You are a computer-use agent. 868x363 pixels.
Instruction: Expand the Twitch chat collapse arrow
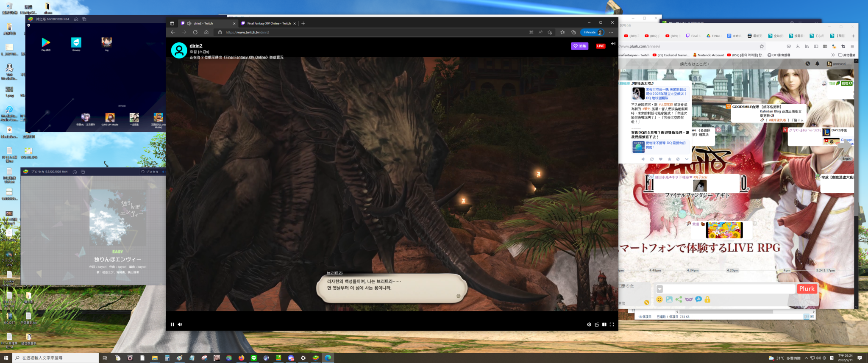613,44
